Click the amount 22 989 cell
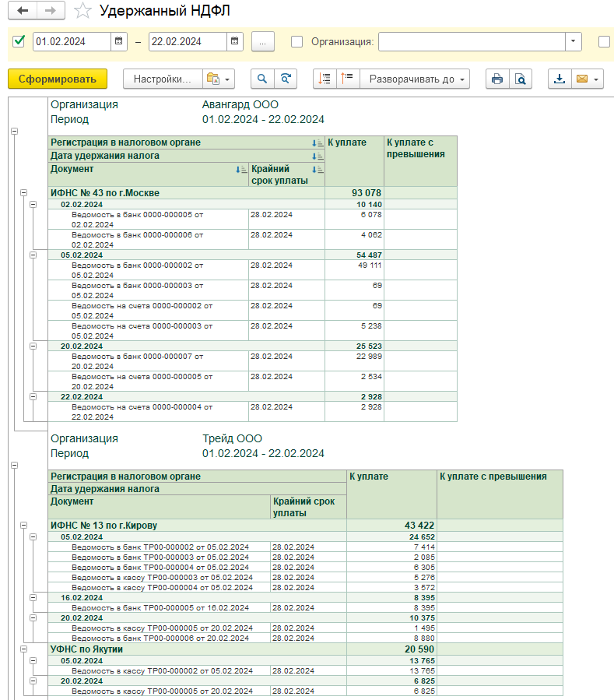This screenshot has height=700, width=614. (x=354, y=361)
